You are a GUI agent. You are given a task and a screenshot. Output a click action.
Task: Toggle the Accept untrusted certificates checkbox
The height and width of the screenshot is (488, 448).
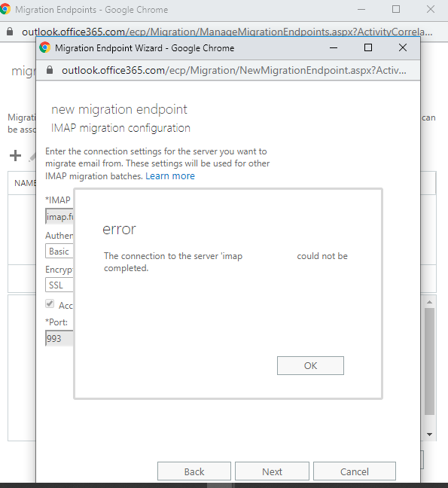50,303
